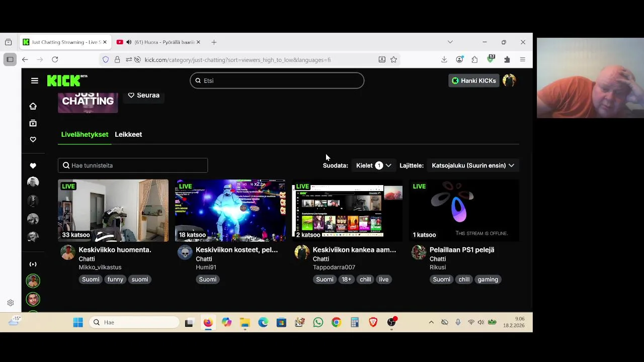
Task: Click the funny tag under Mikko_vilkastus
Action: pos(115,280)
